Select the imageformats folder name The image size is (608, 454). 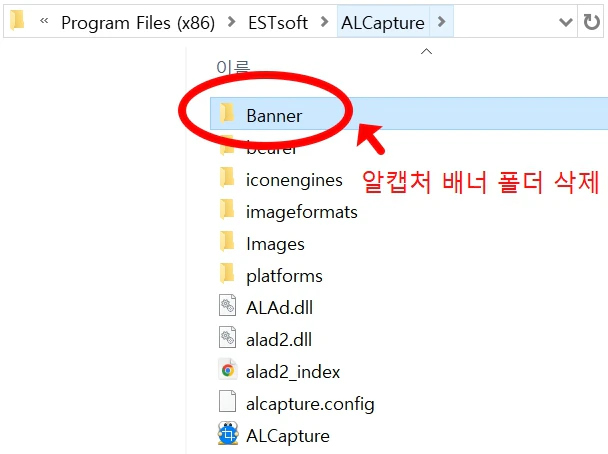click(x=302, y=212)
